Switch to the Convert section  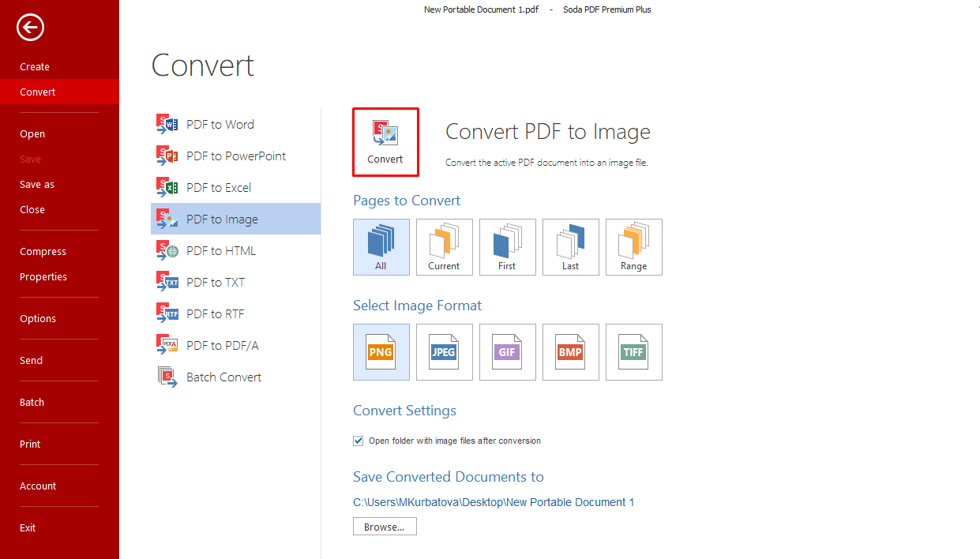(37, 92)
